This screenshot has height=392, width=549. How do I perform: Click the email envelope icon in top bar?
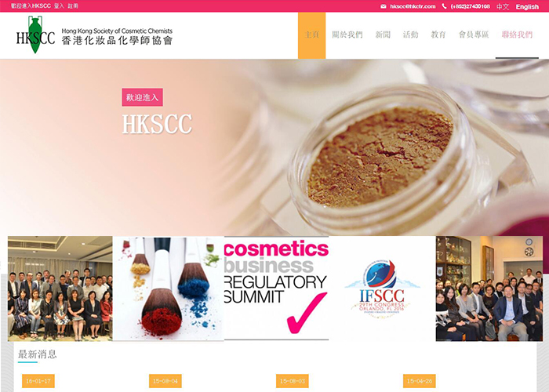tap(384, 6)
